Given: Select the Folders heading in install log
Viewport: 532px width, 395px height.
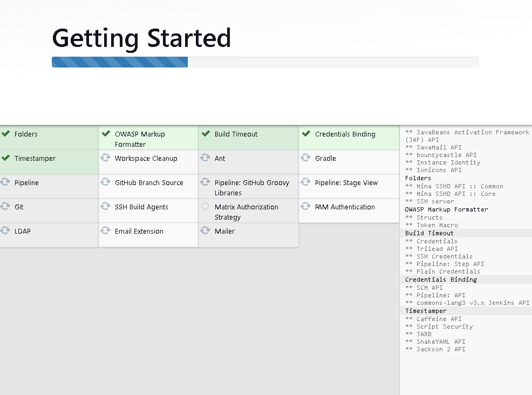Looking at the screenshot, I should (418, 178).
